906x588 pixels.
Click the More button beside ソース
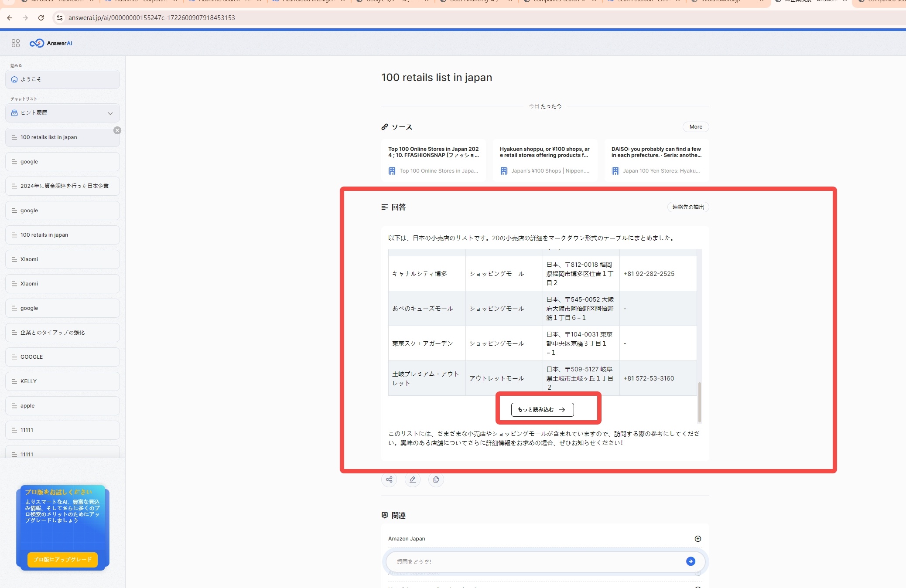click(696, 127)
